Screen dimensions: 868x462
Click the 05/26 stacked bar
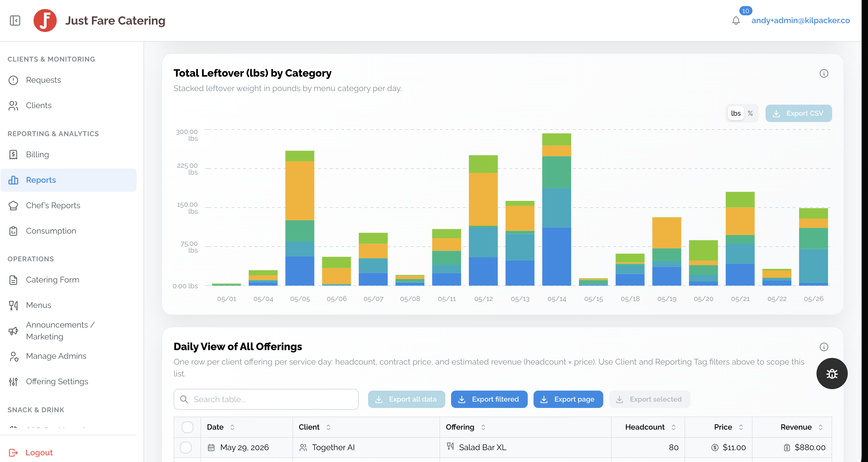click(x=813, y=247)
